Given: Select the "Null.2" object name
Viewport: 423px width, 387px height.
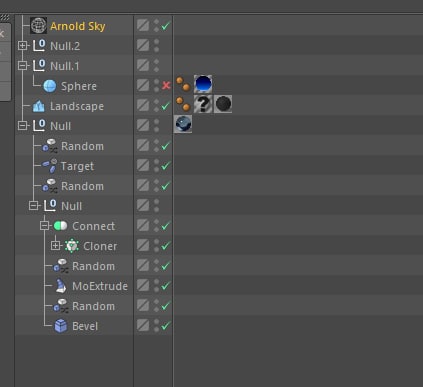Looking at the screenshot, I should click(x=65, y=46).
